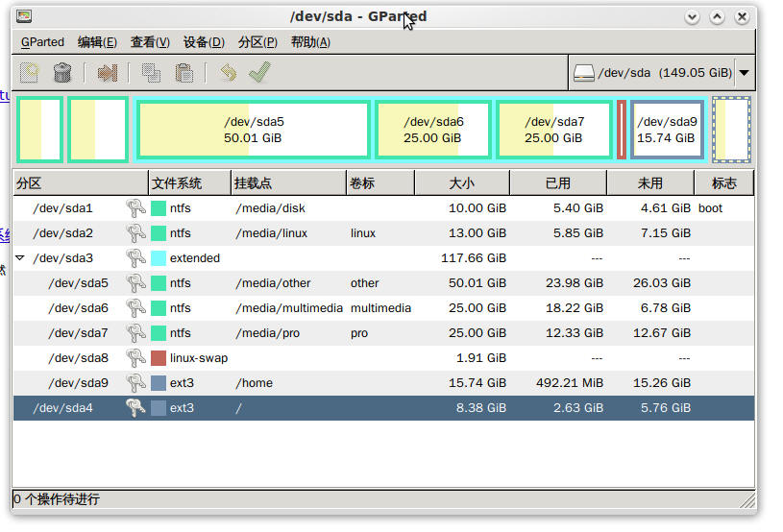Click the '0 个操作待进行' status bar text
This screenshot has width=783, height=532.
click(x=57, y=499)
